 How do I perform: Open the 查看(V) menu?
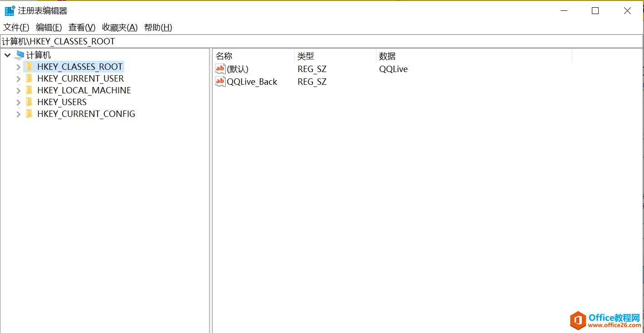(x=82, y=28)
